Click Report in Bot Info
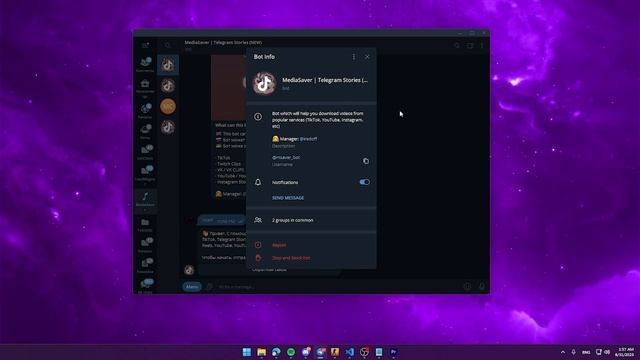The width and height of the screenshot is (640, 360). (x=279, y=245)
